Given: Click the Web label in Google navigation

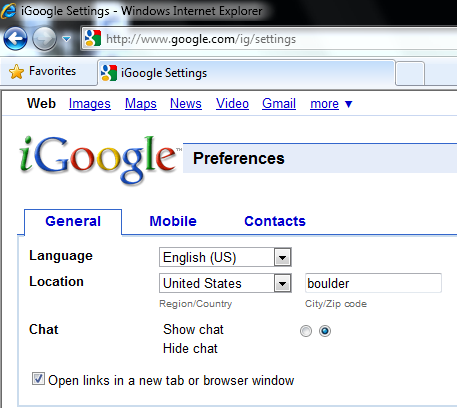Looking at the screenshot, I should (x=41, y=103).
